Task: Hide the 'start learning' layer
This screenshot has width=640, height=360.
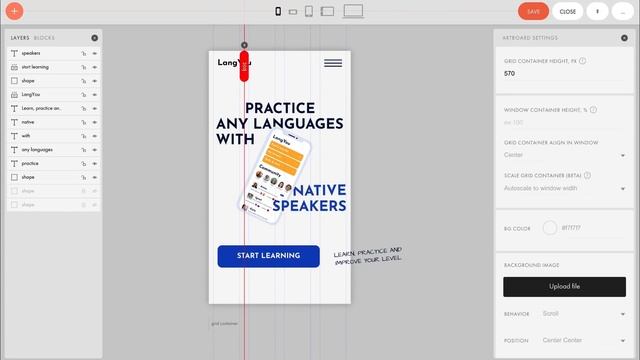Action: point(95,67)
